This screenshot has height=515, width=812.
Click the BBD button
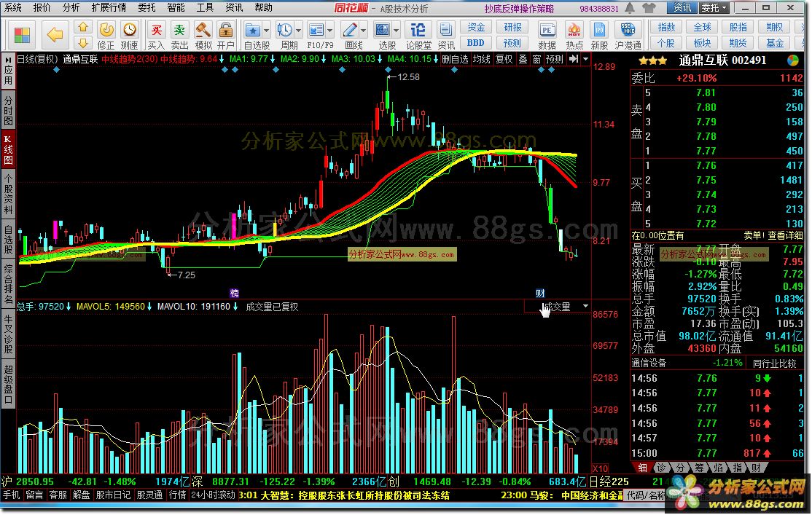[x=476, y=43]
